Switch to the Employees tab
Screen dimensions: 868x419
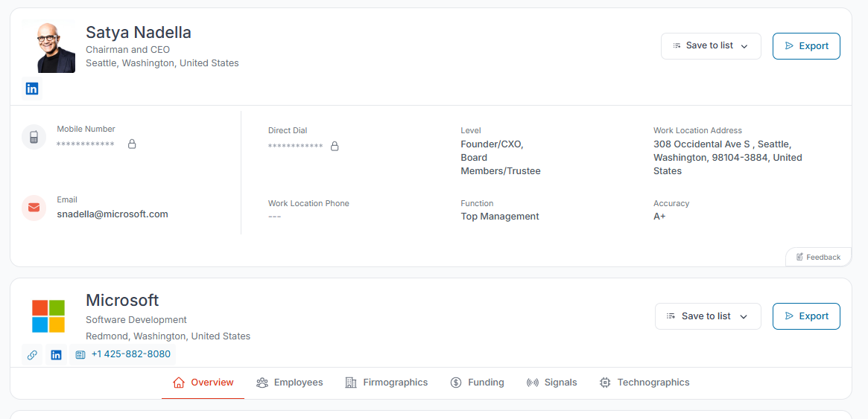point(290,383)
